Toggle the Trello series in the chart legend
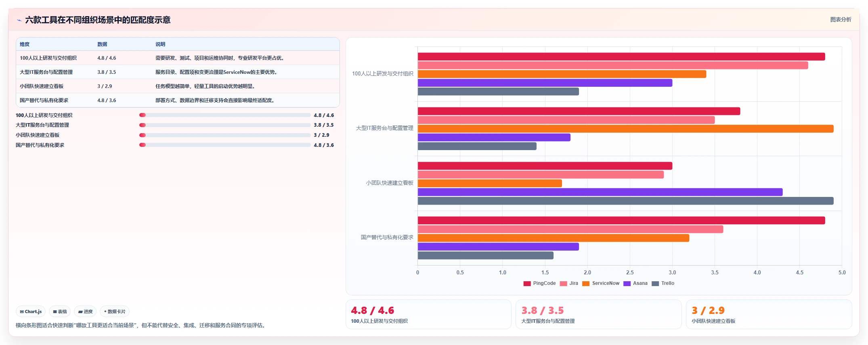868x345 pixels. pos(663,283)
